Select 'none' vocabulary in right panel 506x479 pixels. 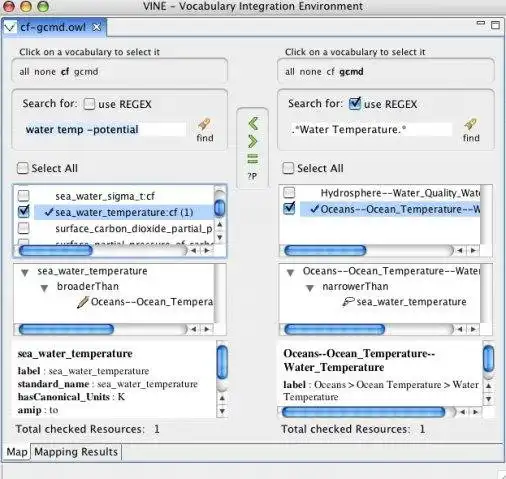(310, 72)
